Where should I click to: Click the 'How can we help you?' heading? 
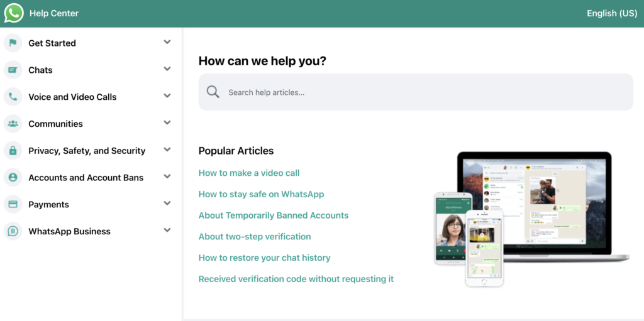[x=262, y=61]
